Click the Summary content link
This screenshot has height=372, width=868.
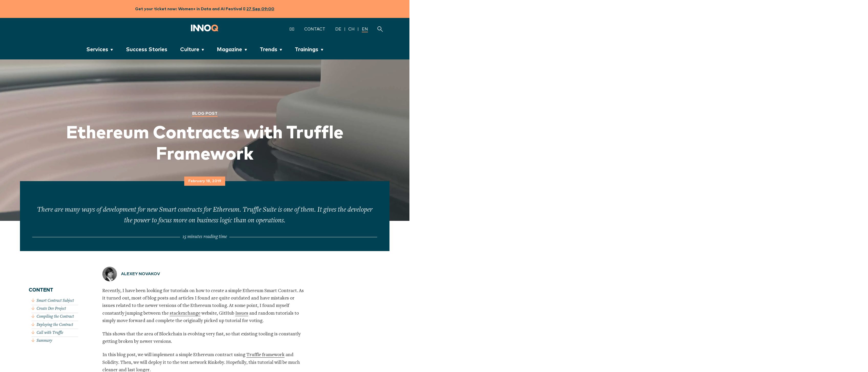pos(44,340)
